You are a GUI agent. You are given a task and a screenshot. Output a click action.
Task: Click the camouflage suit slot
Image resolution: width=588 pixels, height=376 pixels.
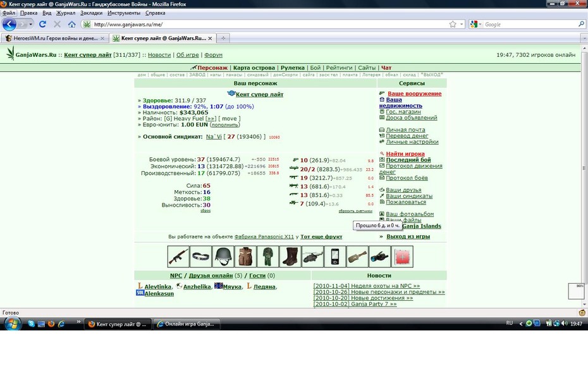(267, 257)
